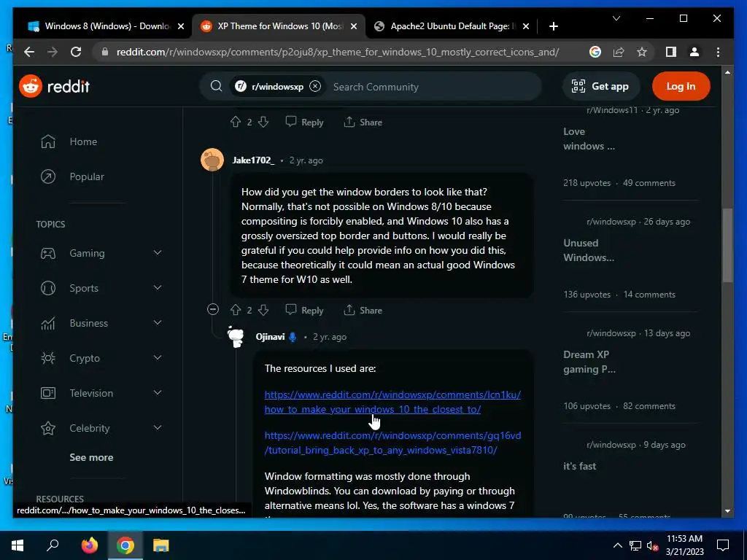Viewport: 747px width, 560px height.
Task: Click the Google icon in address bar
Action: coord(595,52)
